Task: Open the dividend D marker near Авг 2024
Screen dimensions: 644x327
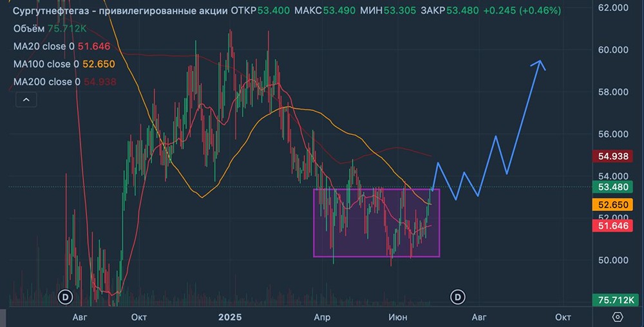Action: 65,297
